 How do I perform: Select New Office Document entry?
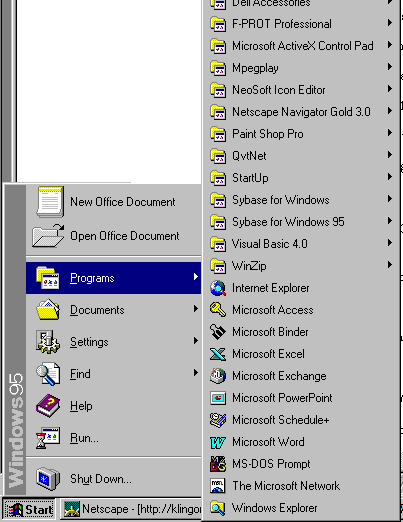coord(114,202)
